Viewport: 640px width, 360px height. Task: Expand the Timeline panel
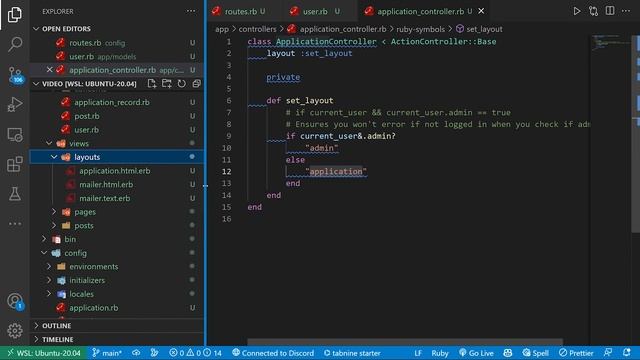pyautogui.click(x=117, y=339)
